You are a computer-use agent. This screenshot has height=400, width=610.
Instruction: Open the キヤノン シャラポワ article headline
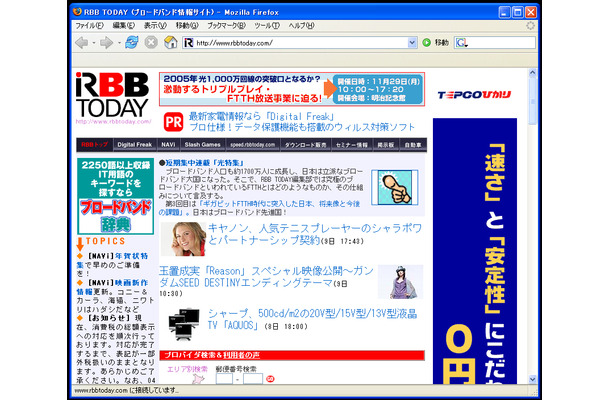coord(315,234)
